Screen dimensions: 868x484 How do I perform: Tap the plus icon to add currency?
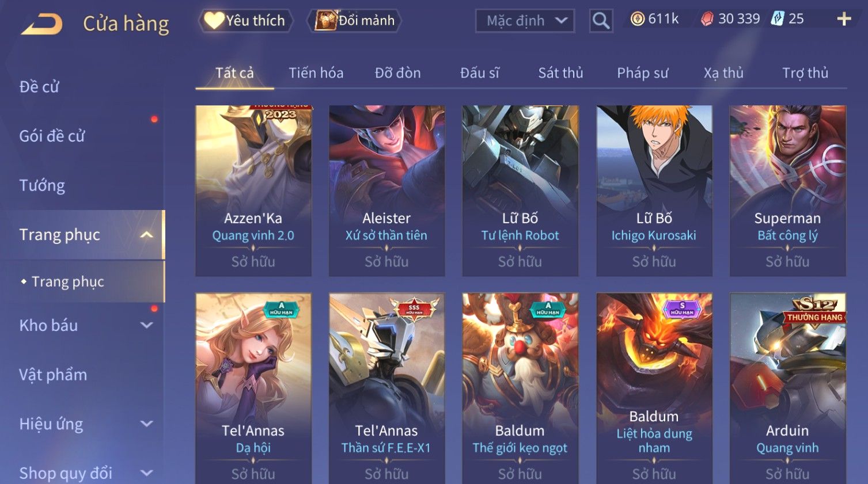click(844, 20)
